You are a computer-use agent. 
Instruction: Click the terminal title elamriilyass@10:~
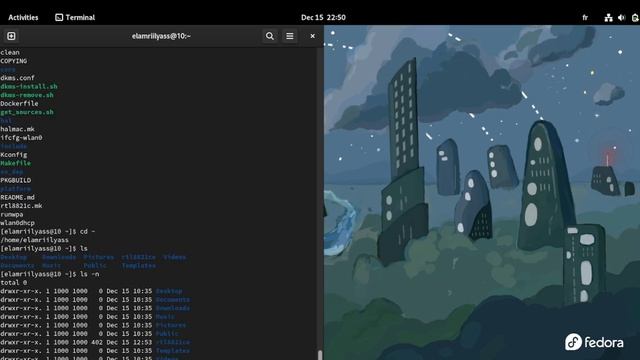tap(161, 36)
